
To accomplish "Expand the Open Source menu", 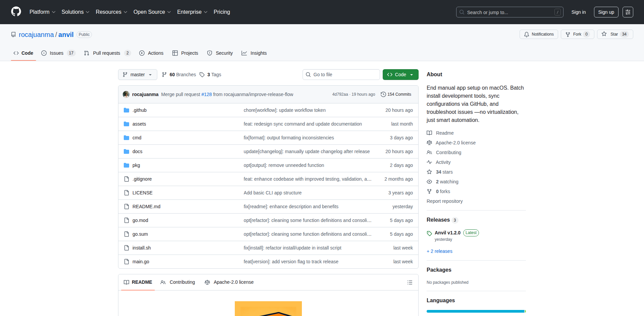I will 152,12.
